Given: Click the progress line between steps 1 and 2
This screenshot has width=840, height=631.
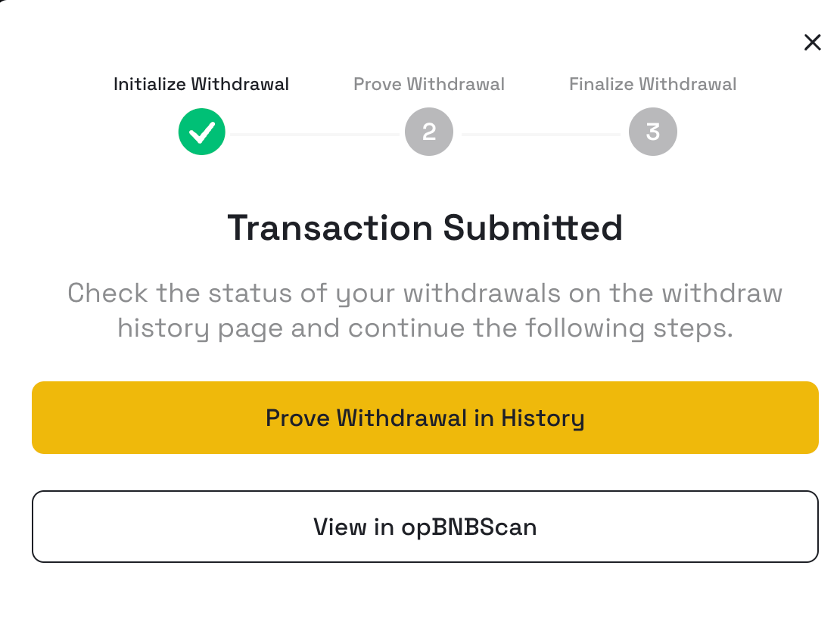Looking at the screenshot, I should (315, 135).
